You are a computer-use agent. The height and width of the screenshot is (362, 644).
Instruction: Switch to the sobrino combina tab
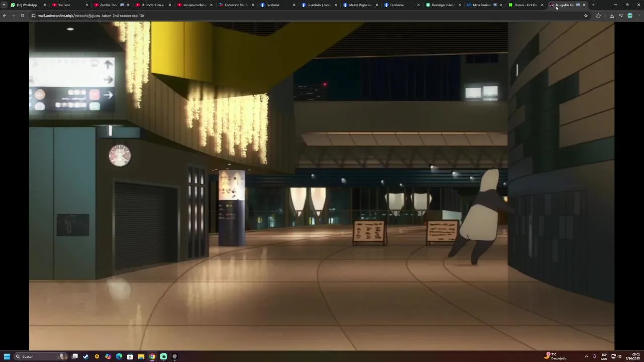194,5
